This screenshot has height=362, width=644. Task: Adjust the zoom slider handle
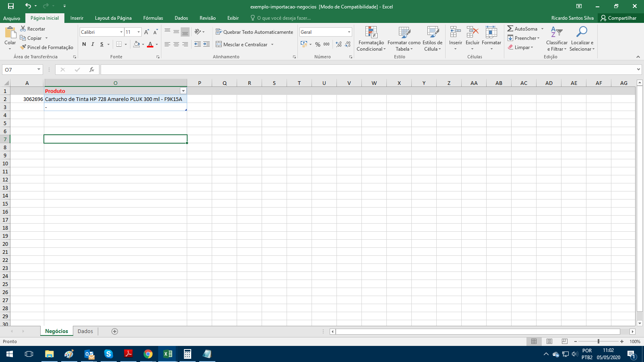point(599,341)
